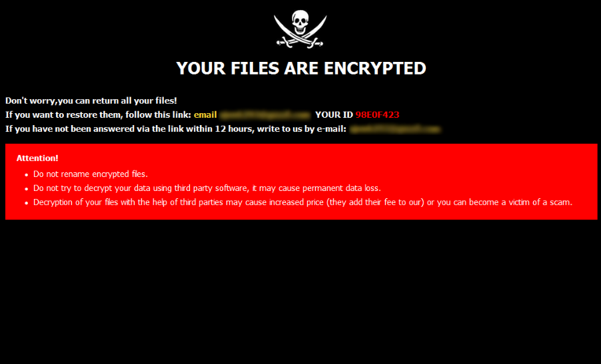Click the increased price scam warning line
Viewport: 601px width, 364px height.
pos(302,202)
